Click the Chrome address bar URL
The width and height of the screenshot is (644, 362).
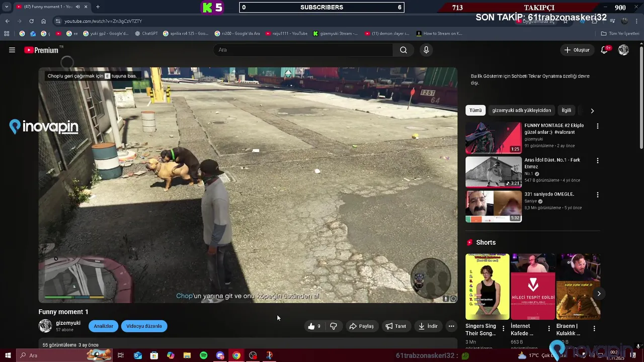coord(103,21)
